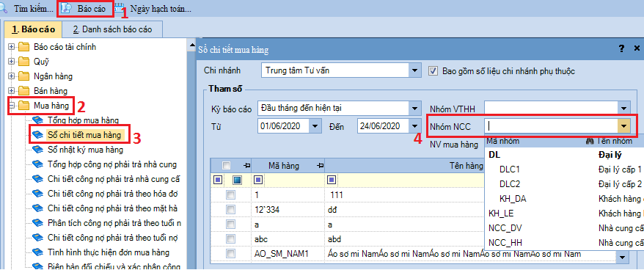Viewport: 644px width, 270px height.
Task: Click the help question mark in dialog title
Action: [621, 48]
